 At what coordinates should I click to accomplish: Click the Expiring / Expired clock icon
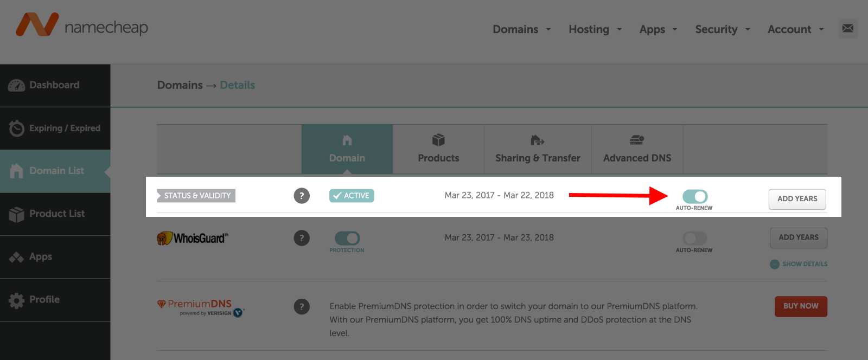pos(16,128)
